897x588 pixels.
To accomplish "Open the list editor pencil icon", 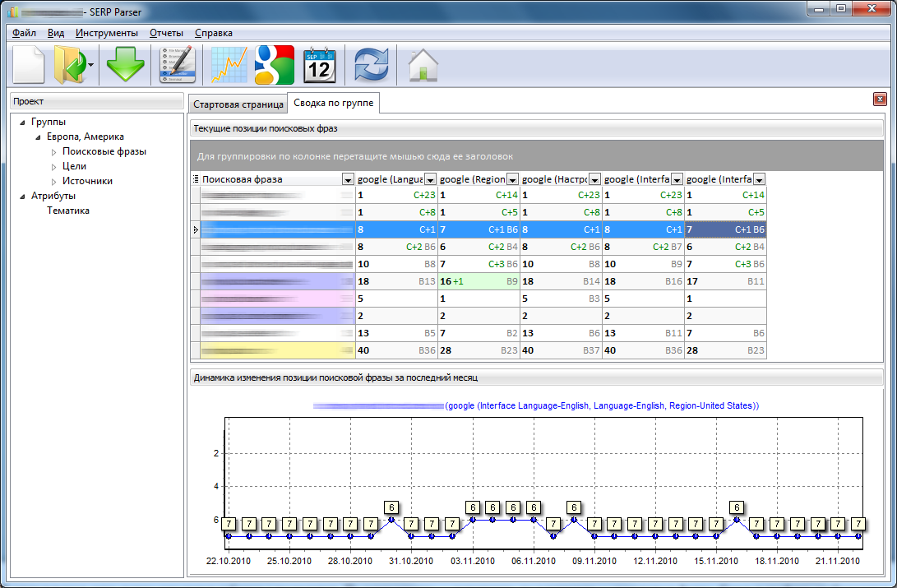I will click(177, 64).
